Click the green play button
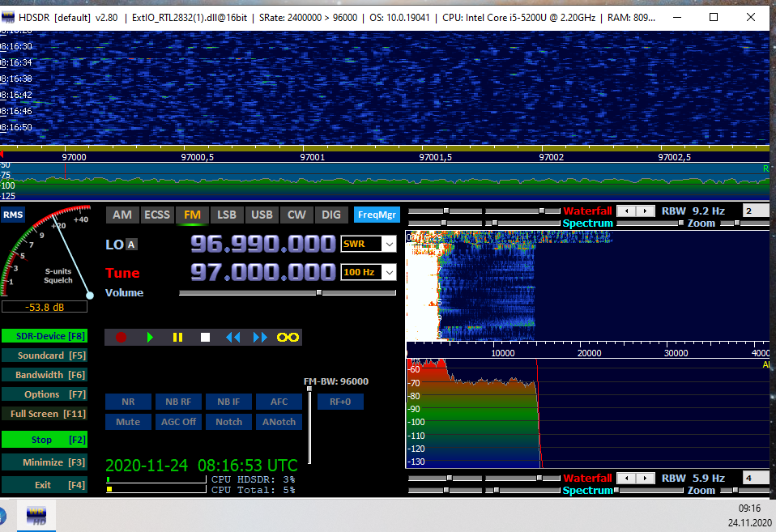This screenshot has width=776, height=532. (x=150, y=338)
